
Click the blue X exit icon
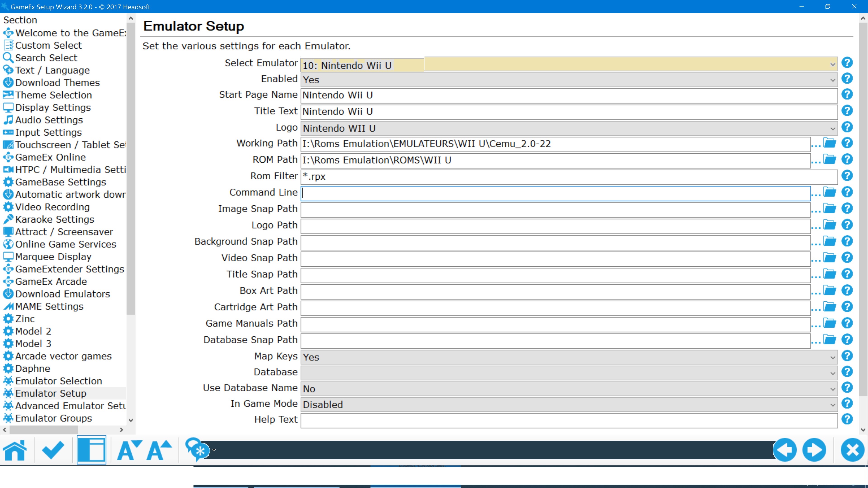tap(852, 450)
